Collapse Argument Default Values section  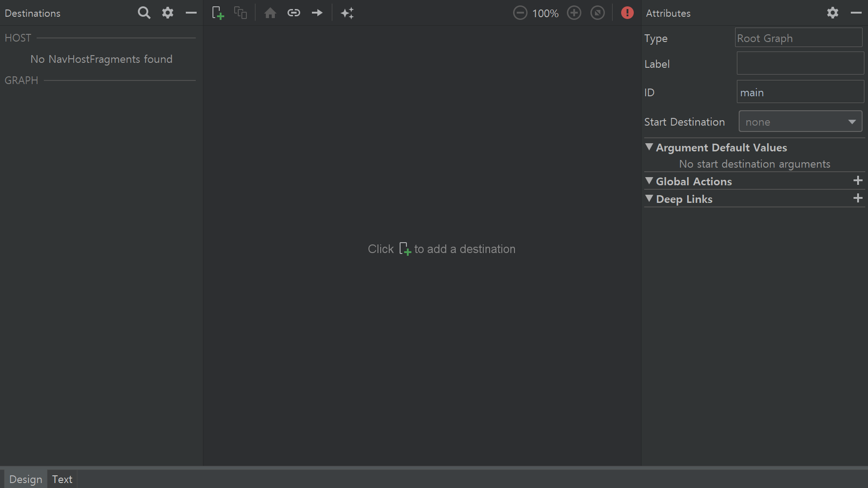tap(649, 147)
